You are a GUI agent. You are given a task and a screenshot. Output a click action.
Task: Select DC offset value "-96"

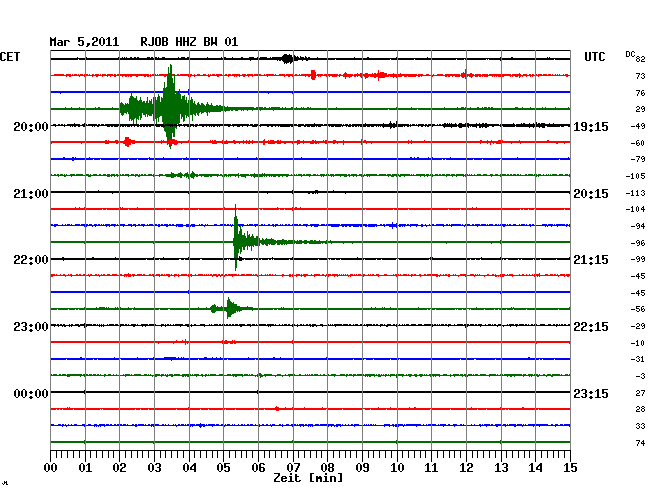pyautogui.click(x=638, y=243)
